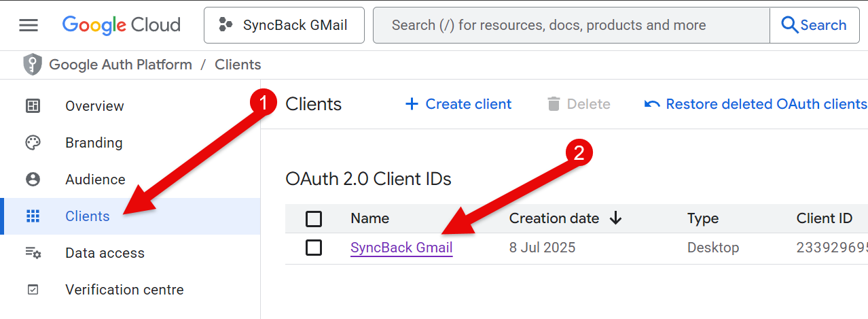The image size is (868, 319).
Task: Open the hamburger navigation menu
Action: point(29,25)
